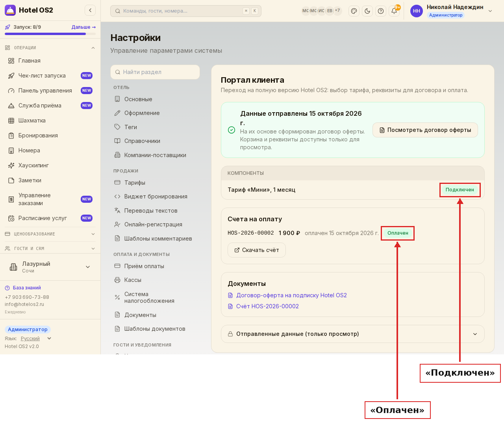This screenshot has width=504, height=428.
Task: Collapse the ОПЕРАЦИИ sidebar group
Action: [x=50, y=48]
